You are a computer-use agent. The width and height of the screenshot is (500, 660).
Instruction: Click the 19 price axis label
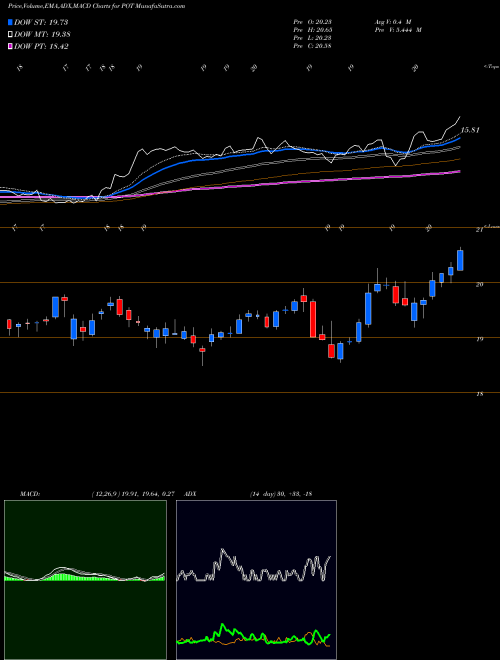479,339
